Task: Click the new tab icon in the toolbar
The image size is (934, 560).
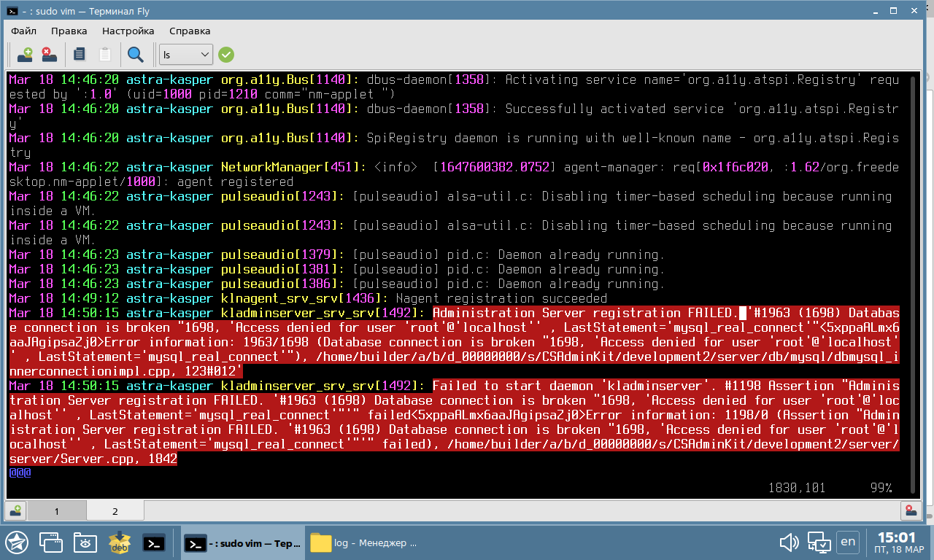Action: (x=25, y=54)
